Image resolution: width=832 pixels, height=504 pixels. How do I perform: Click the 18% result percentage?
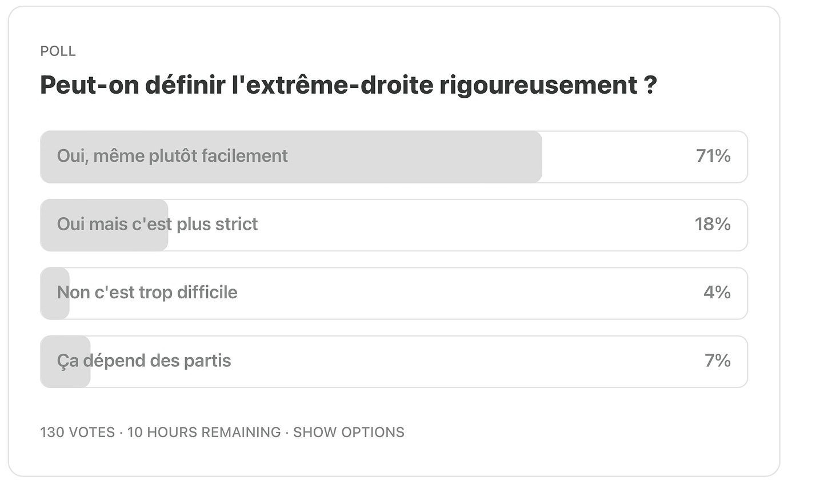[713, 224]
